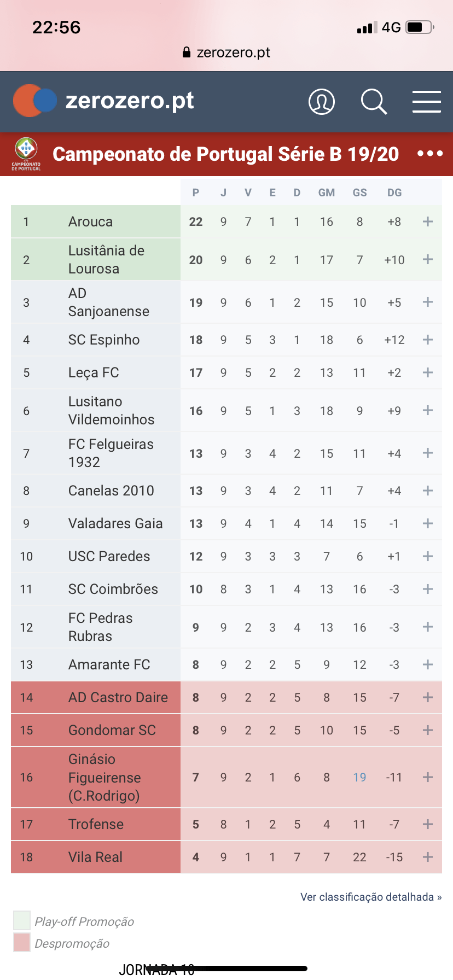The width and height of the screenshot is (453, 980).
Task: Tap the Despromoção legend color swatch
Action: (x=22, y=942)
